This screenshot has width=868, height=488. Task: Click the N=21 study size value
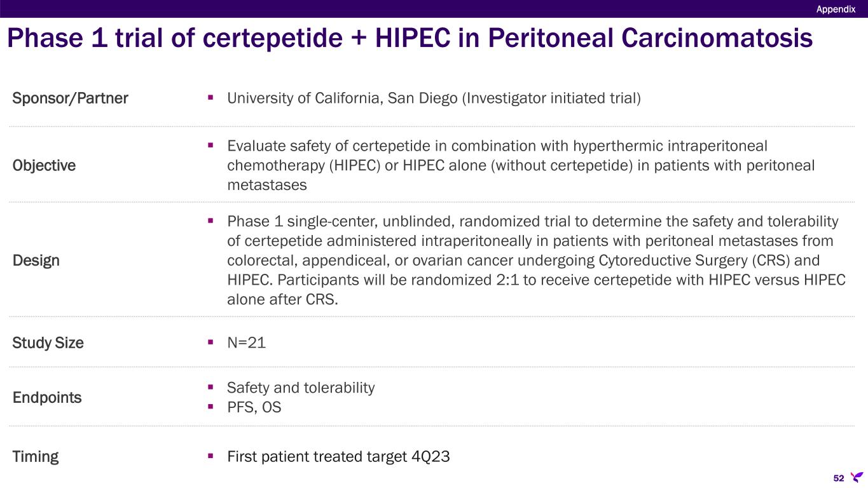[246, 342]
